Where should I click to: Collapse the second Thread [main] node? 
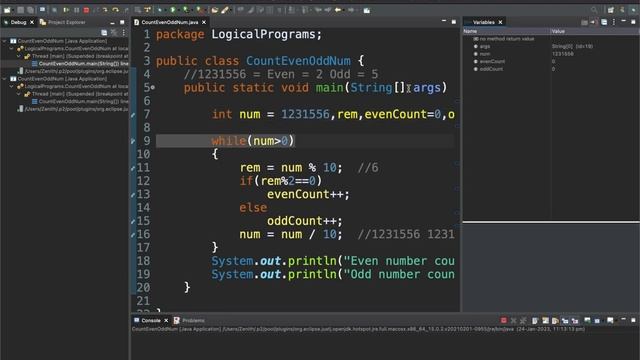[19, 94]
